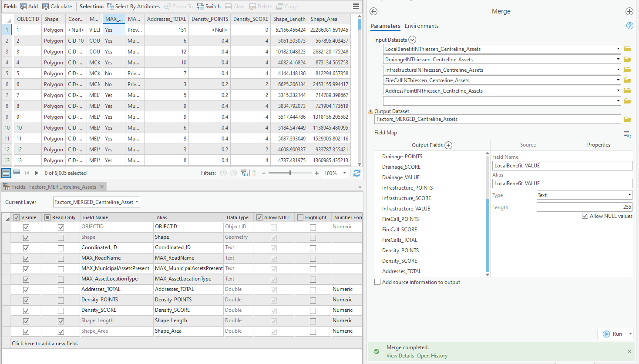The width and height of the screenshot is (639, 364).
Task: Uncheck Visible for Coordinated_ID field
Action: [x=26, y=248]
